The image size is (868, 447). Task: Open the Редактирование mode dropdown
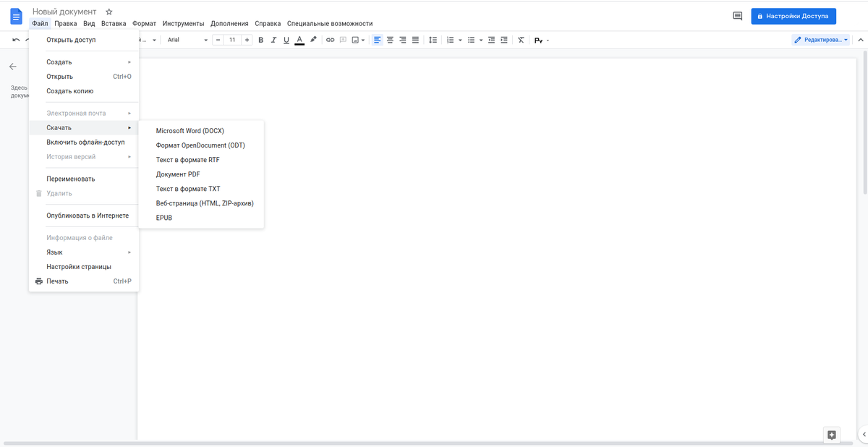click(x=821, y=40)
